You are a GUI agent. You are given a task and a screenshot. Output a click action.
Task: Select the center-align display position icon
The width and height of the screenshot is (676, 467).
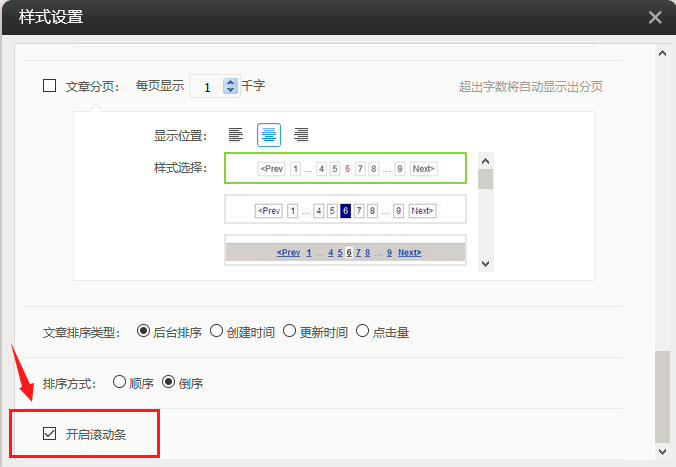coord(269,135)
